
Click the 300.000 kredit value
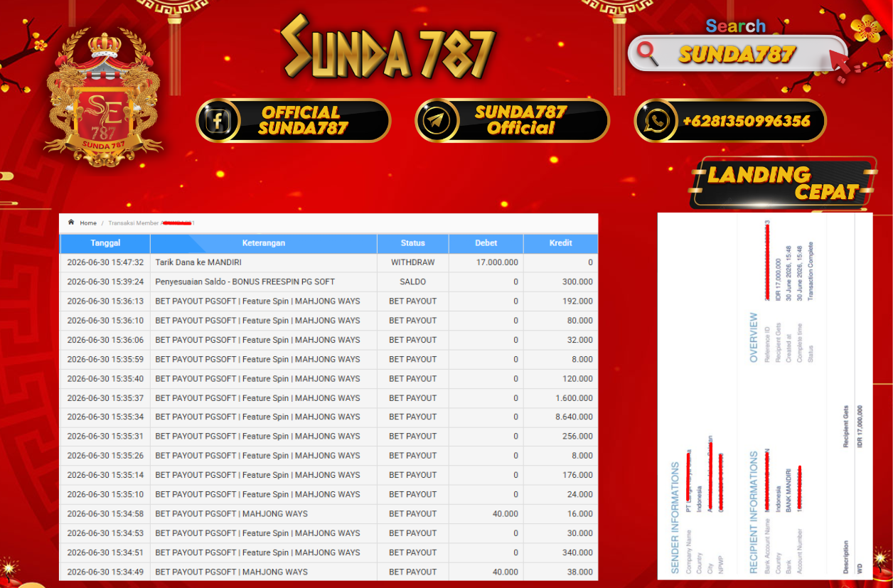[x=578, y=282]
